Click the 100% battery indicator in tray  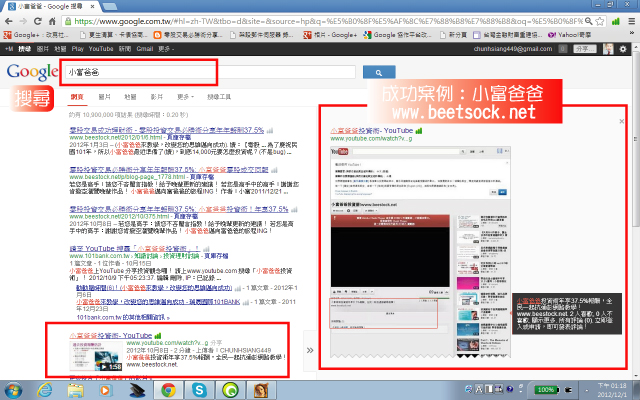pyautogui.click(x=545, y=389)
